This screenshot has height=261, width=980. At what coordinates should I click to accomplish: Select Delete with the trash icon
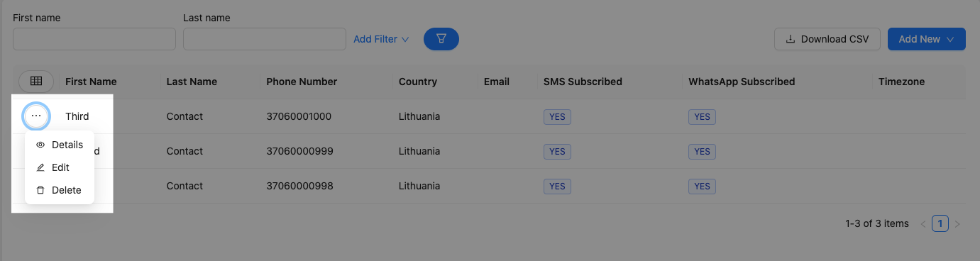(x=60, y=190)
